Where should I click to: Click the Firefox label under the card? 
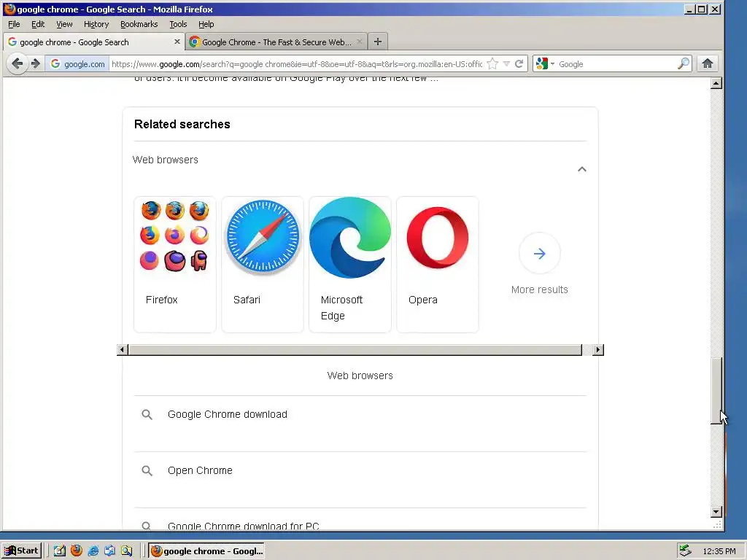161,300
